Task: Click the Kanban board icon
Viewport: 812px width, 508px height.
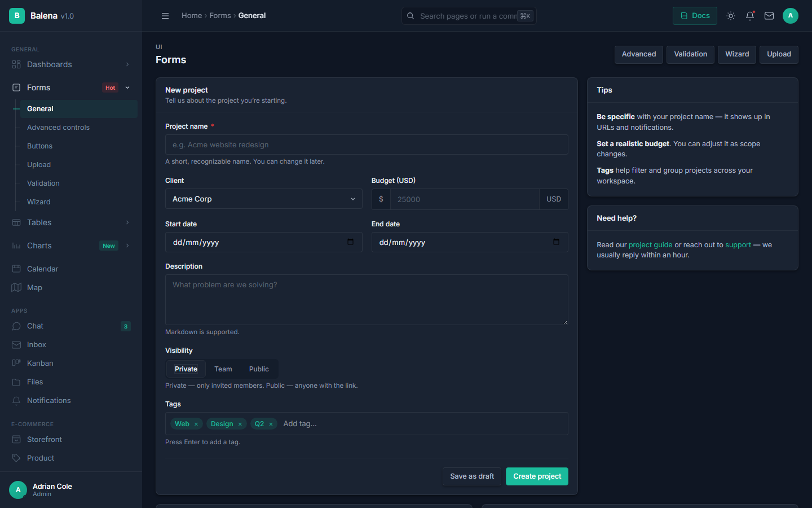Action: click(16, 363)
